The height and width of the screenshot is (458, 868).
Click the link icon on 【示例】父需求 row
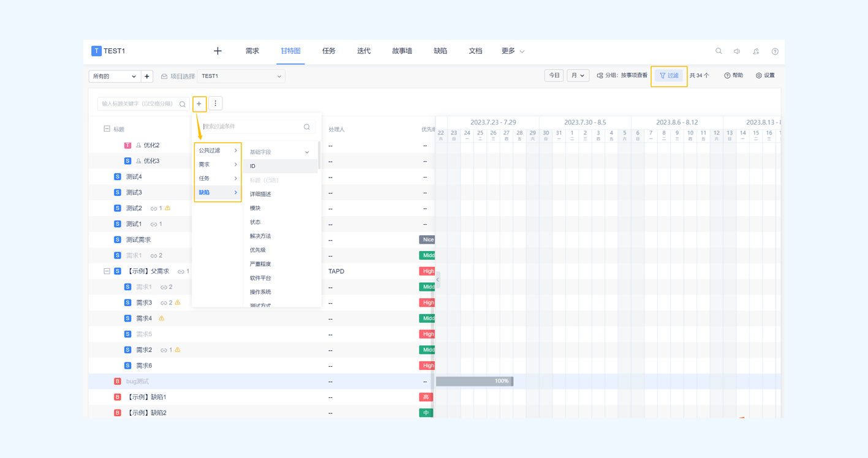[x=181, y=271]
